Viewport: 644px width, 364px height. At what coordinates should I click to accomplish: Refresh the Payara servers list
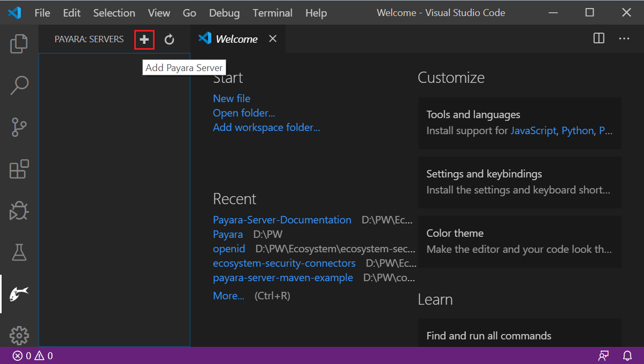pyautogui.click(x=170, y=40)
